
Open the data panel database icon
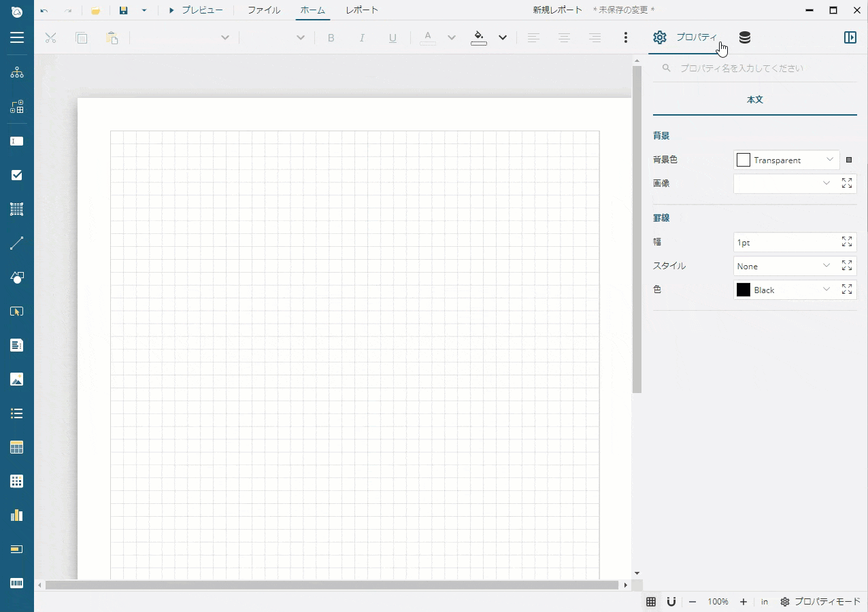coord(745,37)
